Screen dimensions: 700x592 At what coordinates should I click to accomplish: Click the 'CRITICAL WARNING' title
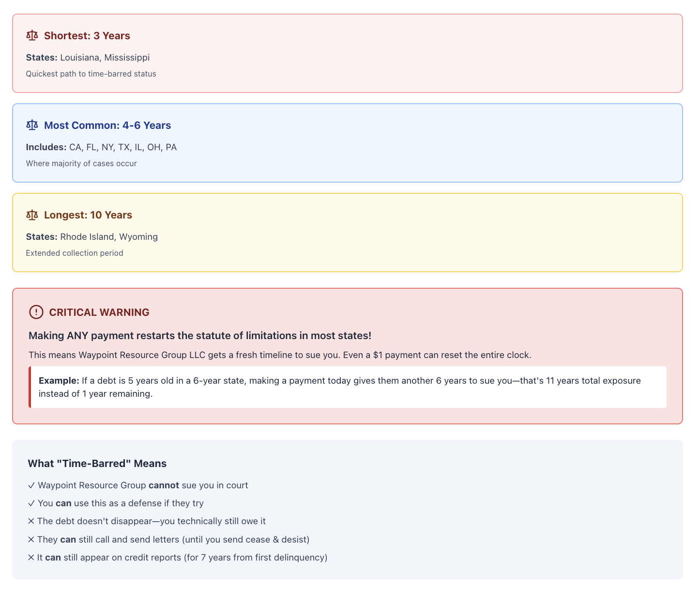pyautogui.click(x=99, y=312)
